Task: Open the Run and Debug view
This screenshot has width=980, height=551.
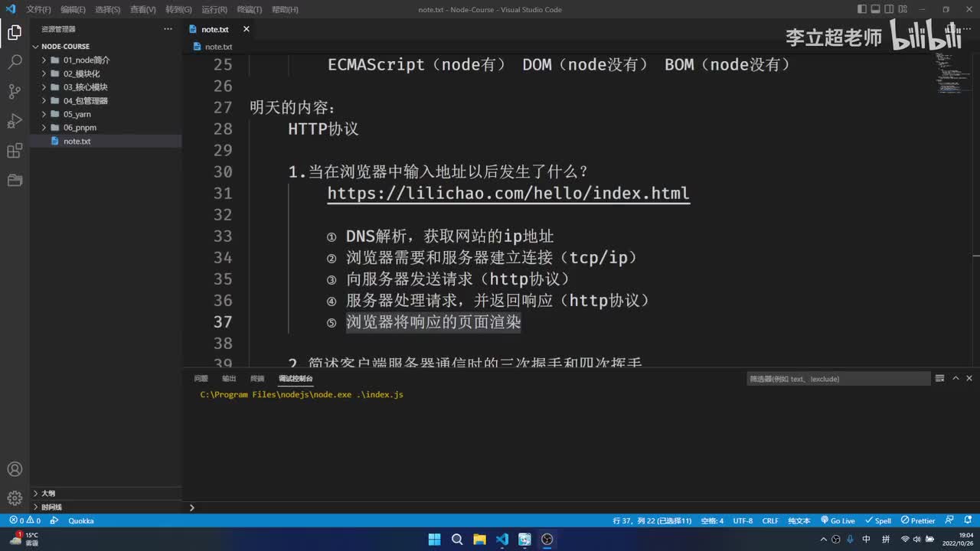Action: pyautogui.click(x=15, y=121)
